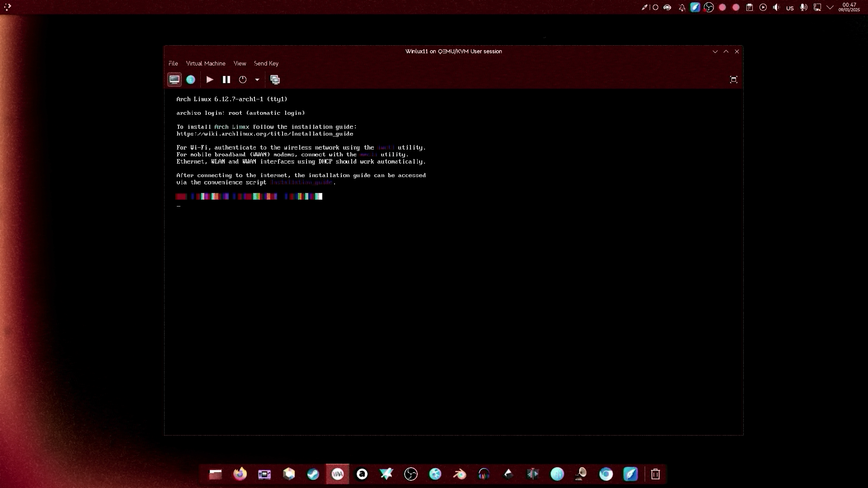Pause the virtual machine
This screenshot has width=868, height=488.
[x=226, y=80]
